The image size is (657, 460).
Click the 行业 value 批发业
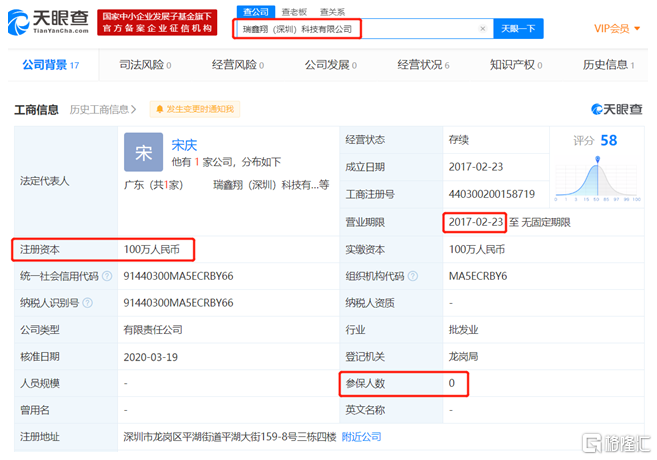click(463, 330)
